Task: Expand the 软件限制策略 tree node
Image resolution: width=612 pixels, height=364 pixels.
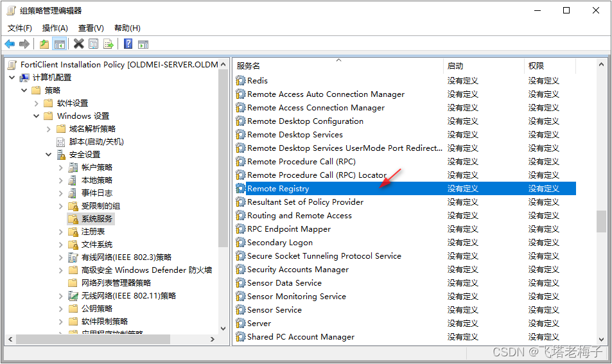Action: [x=60, y=322]
